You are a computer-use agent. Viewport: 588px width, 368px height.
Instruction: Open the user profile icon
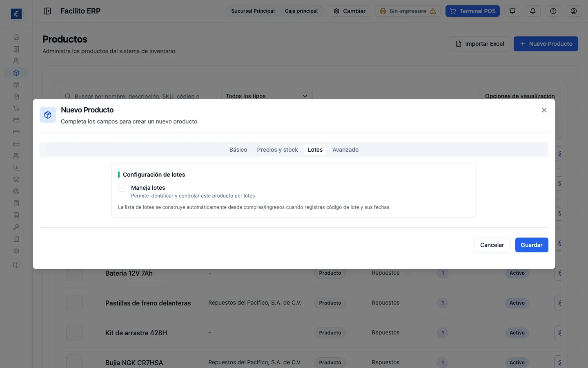(574, 11)
